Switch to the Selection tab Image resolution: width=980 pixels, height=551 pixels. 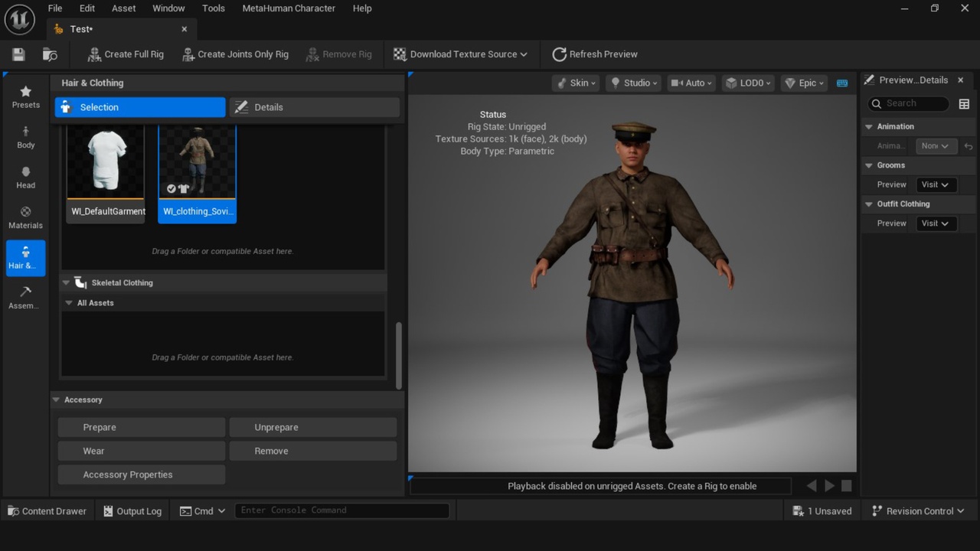[x=140, y=107]
